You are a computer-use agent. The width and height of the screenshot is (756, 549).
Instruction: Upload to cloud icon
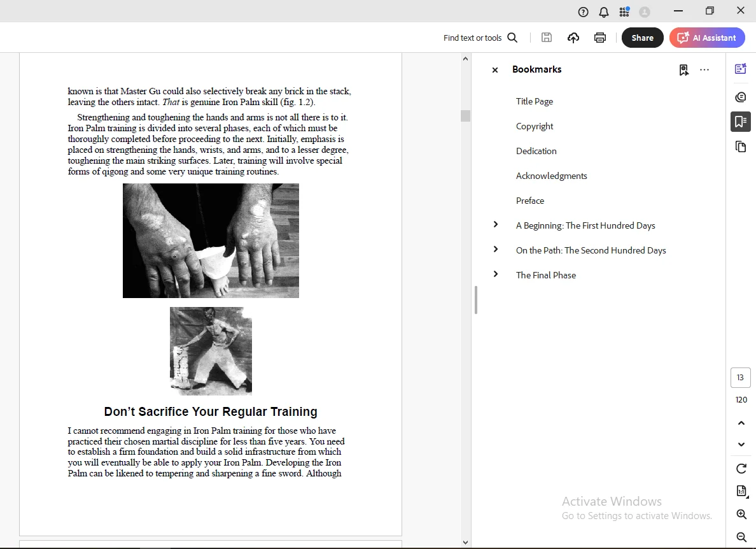573,38
